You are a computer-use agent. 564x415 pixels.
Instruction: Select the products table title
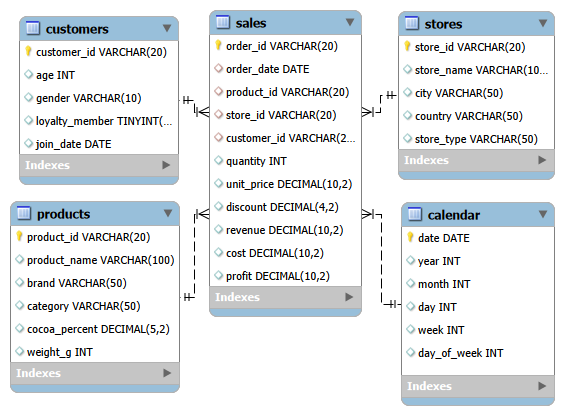[x=64, y=214]
